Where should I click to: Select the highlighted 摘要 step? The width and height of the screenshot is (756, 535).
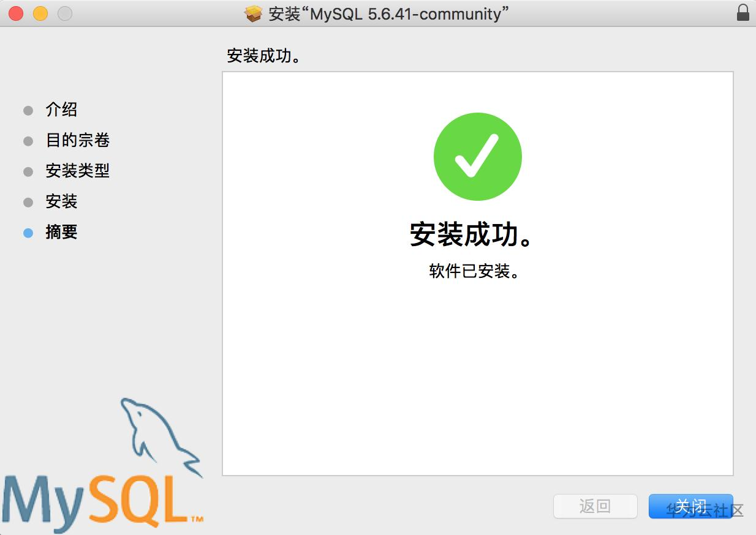61,232
